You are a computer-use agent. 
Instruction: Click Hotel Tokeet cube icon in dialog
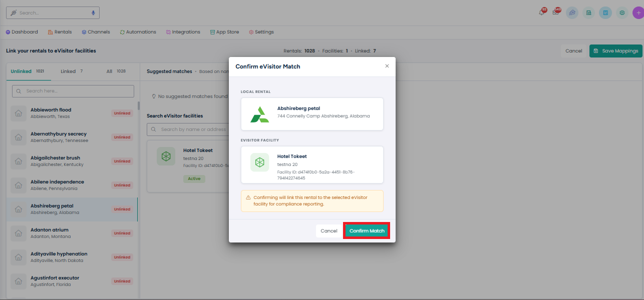[259, 162]
